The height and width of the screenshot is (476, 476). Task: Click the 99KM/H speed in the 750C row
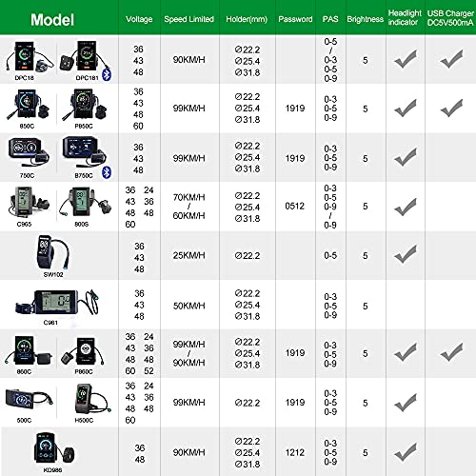188,158
